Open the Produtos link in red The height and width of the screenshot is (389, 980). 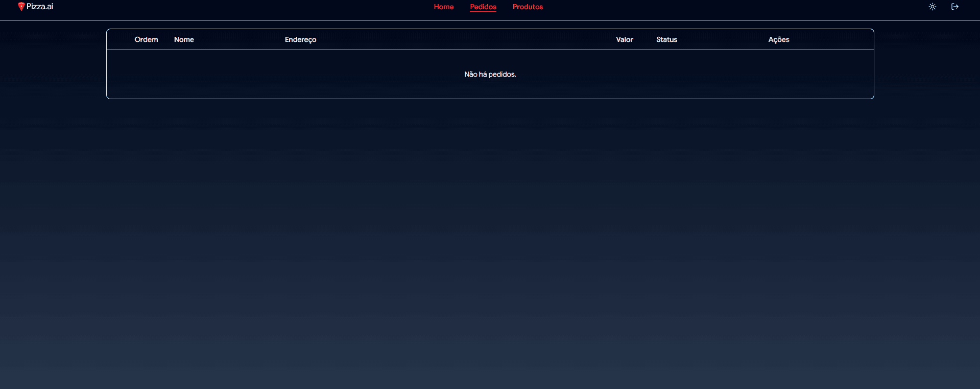click(x=528, y=7)
